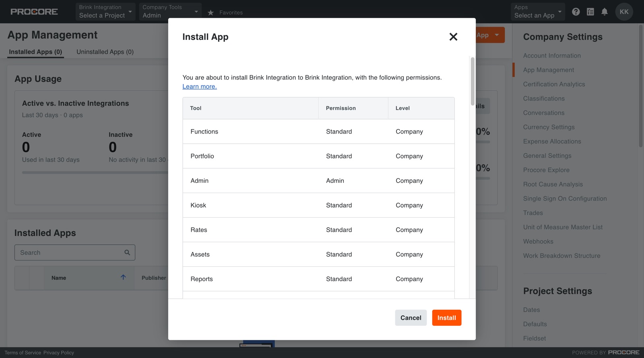Click the Permission column header

pos(353,108)
